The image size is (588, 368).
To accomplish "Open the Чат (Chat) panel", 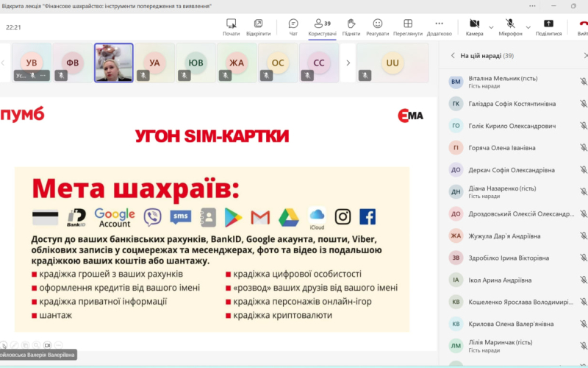I will coord(293,27).
